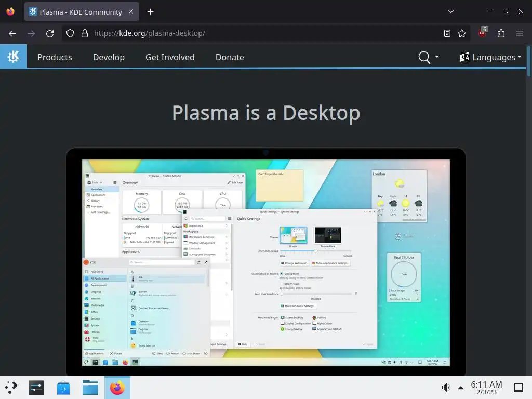532x399 pixels.
Task: Click the translation icon beside Languages
Action: click(464, 57)
